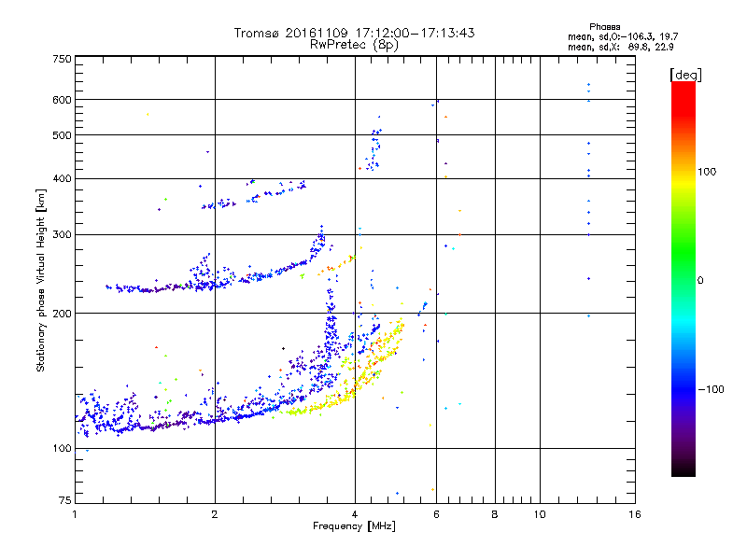
Task: Click y-axis tick label '75'
Action: (65, 500)
